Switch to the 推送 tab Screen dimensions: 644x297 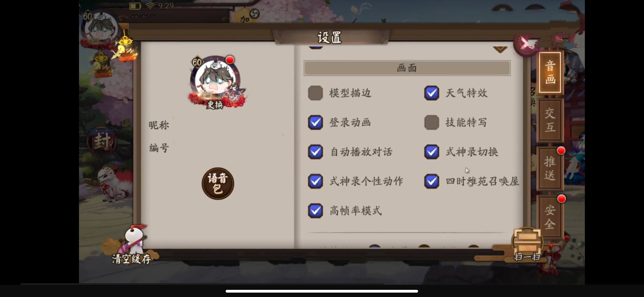[x=550, y=168]
